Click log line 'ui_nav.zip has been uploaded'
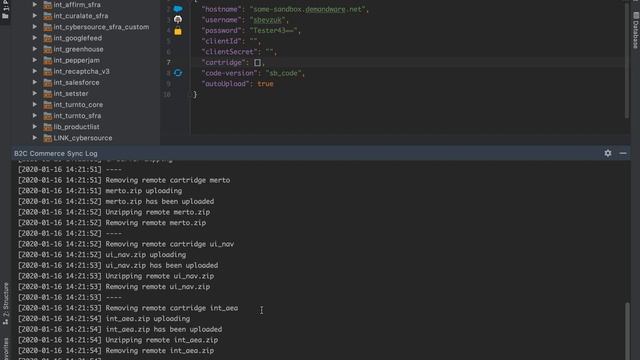The width and height of the screenshot is (640, 360). pos(162,265)
